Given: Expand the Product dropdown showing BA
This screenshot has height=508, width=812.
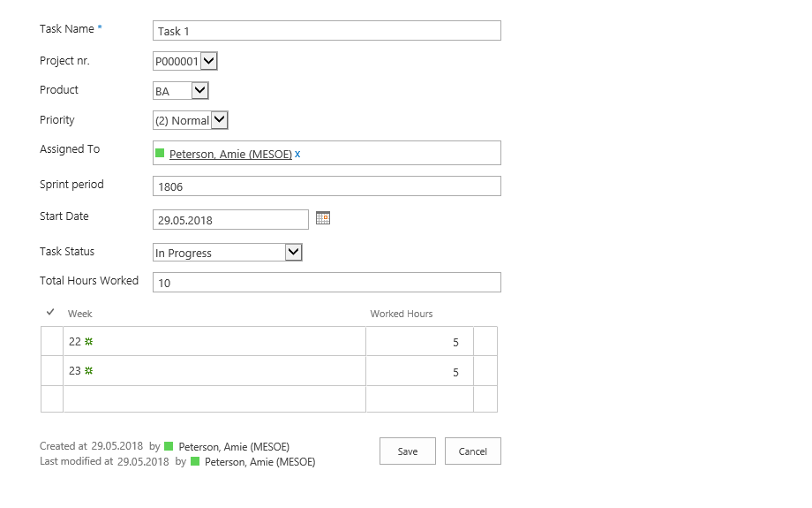Looking at the screenshot, I should click(199, 90).
